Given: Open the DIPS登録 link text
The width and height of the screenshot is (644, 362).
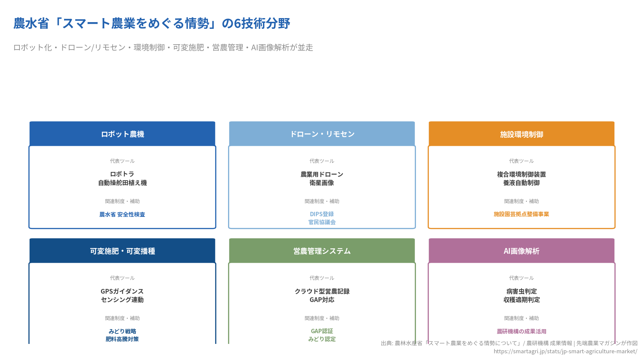Looking at the screenshot, I should tap(322, 214).
